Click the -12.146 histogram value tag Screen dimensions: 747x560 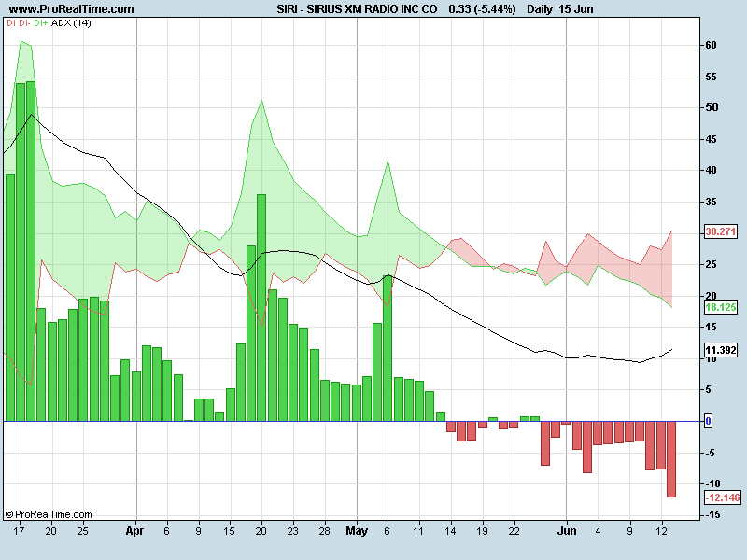click(723, 497)
